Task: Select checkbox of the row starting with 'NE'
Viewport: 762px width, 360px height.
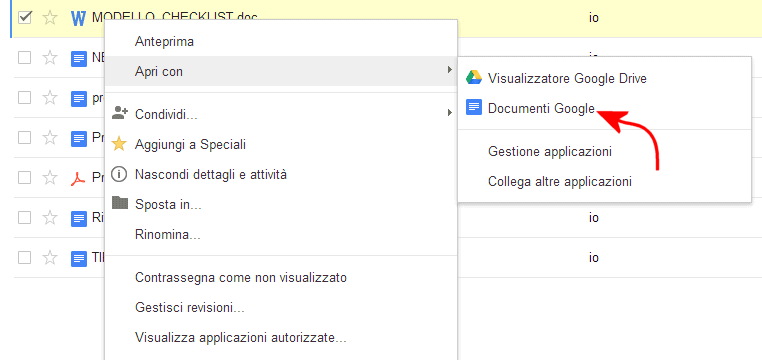Action: [x=24, y=58]
